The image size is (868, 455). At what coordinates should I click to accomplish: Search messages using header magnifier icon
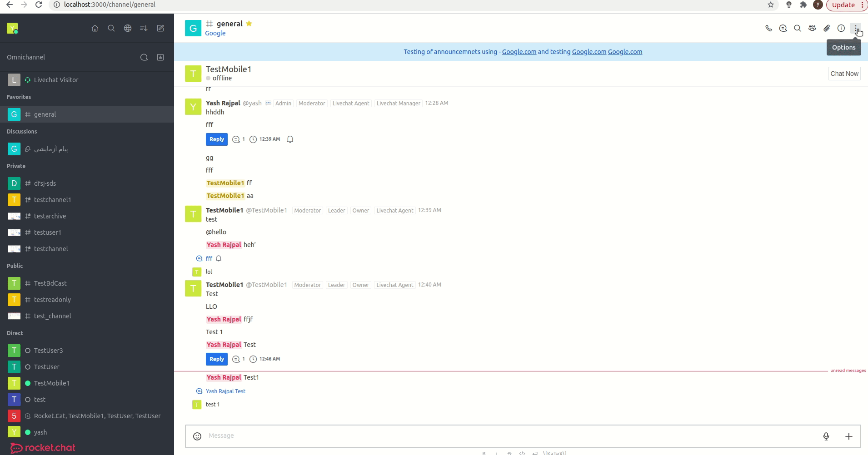tap(798, 28)
